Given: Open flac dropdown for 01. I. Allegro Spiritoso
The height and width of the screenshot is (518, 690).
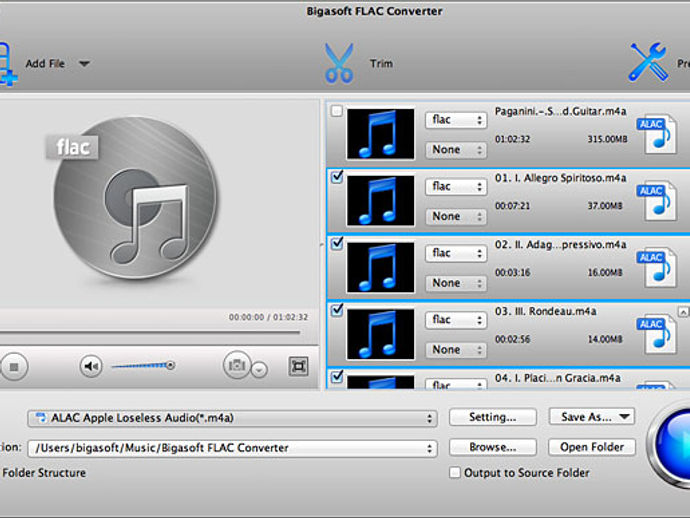Looking at the screenshot, I should [x=456, y=187].
